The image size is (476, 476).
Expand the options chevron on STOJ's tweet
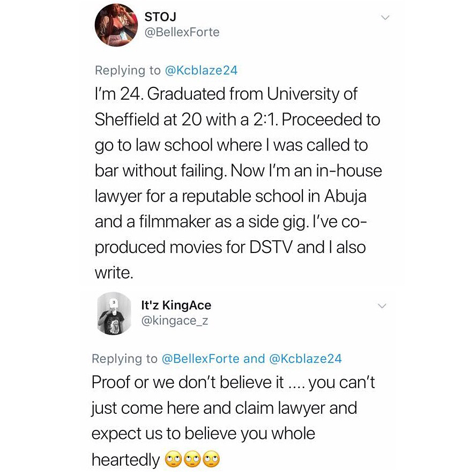384,18
